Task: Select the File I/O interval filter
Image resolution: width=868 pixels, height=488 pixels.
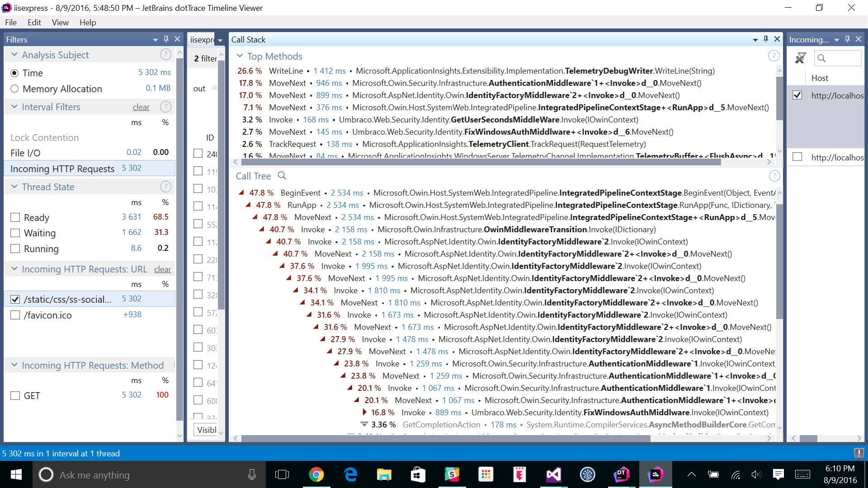Action: tap(90, 153)
